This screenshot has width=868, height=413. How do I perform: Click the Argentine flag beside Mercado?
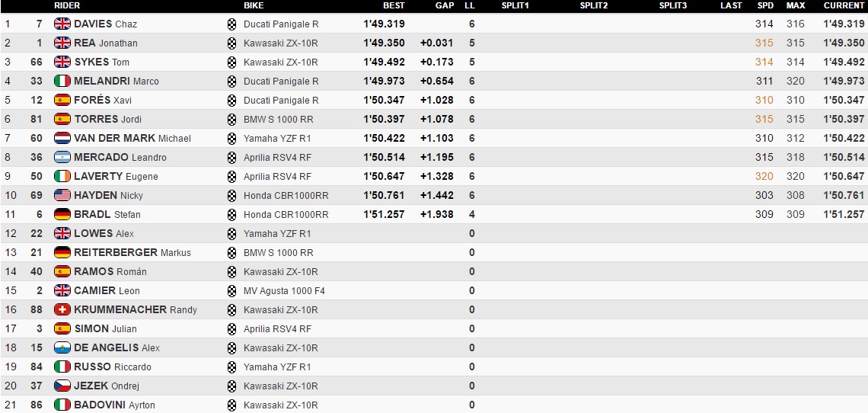pyautogui.click(x=62, y=157)
